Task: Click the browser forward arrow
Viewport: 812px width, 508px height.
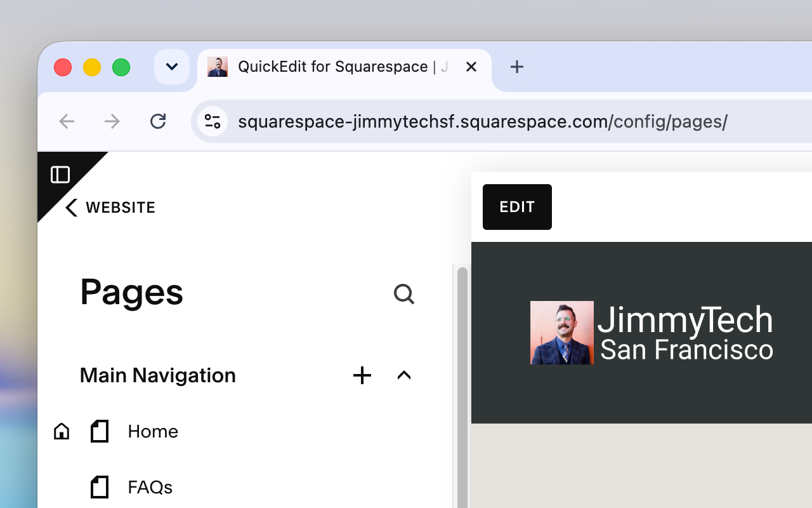Action: [x=112, y=121]
